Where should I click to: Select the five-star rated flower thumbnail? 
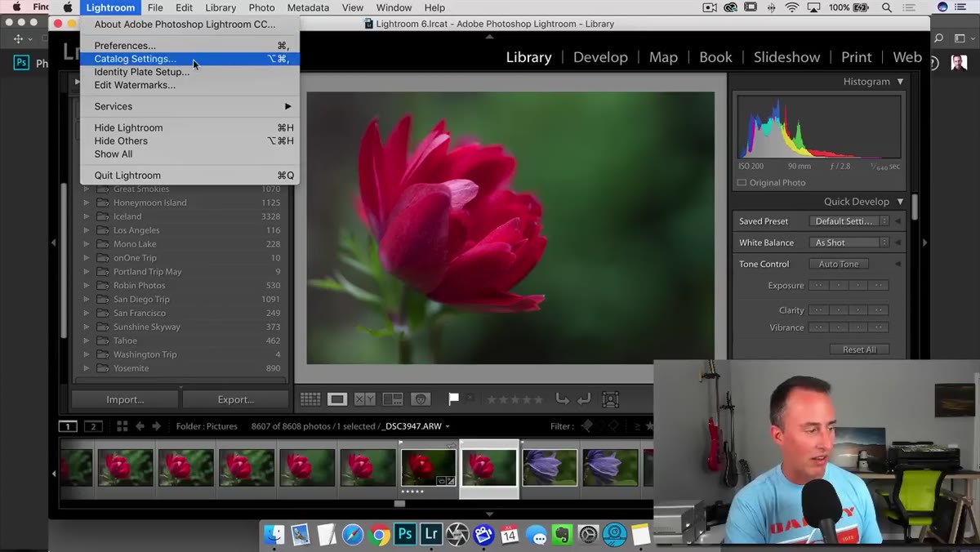pyautogui.click(x=429, y=468)
